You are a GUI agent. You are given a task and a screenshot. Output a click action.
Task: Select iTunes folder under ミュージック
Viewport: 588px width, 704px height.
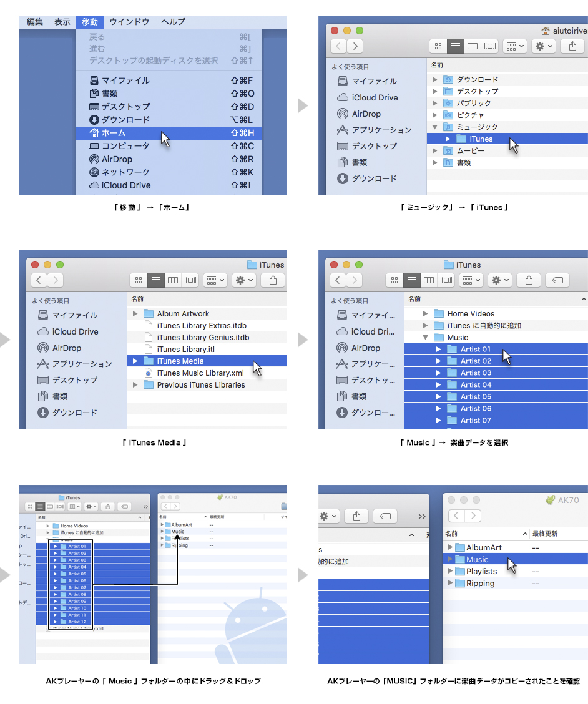(507, 139)
